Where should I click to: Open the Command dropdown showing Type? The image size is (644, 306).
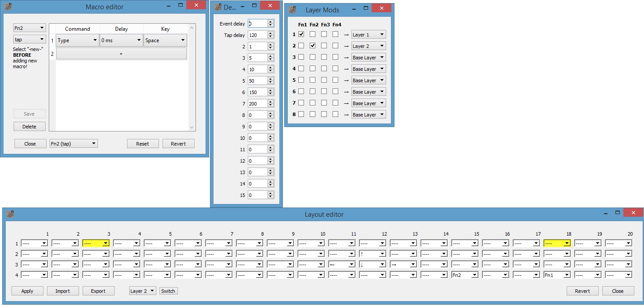coord(77,40)
